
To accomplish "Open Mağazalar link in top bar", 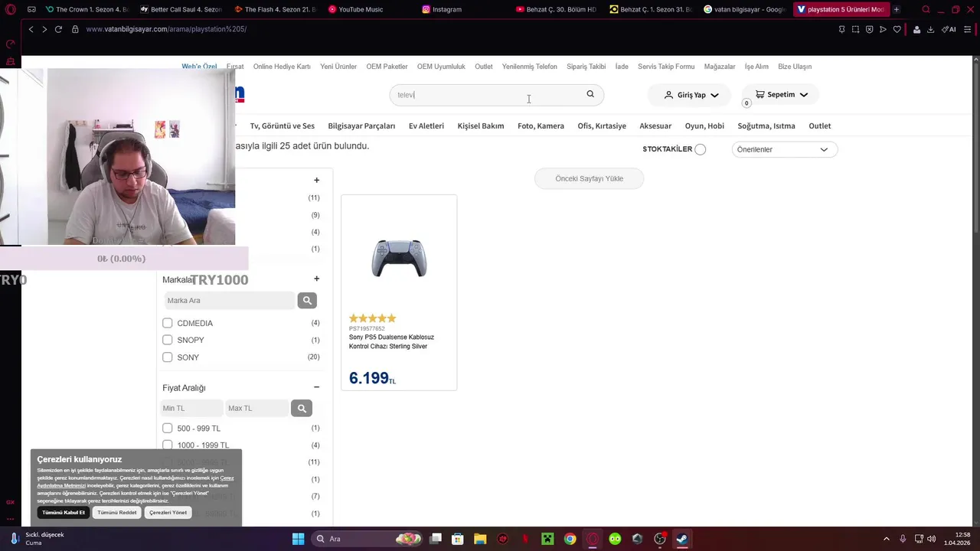I will coord(720,67).
